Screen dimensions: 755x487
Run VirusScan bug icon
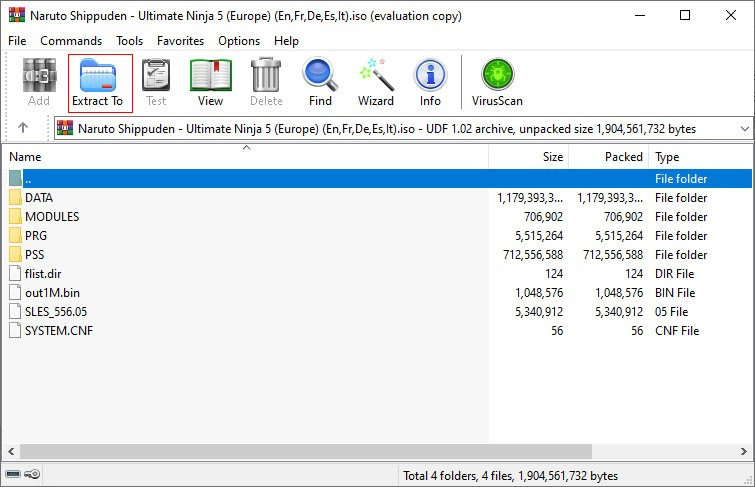497,75
